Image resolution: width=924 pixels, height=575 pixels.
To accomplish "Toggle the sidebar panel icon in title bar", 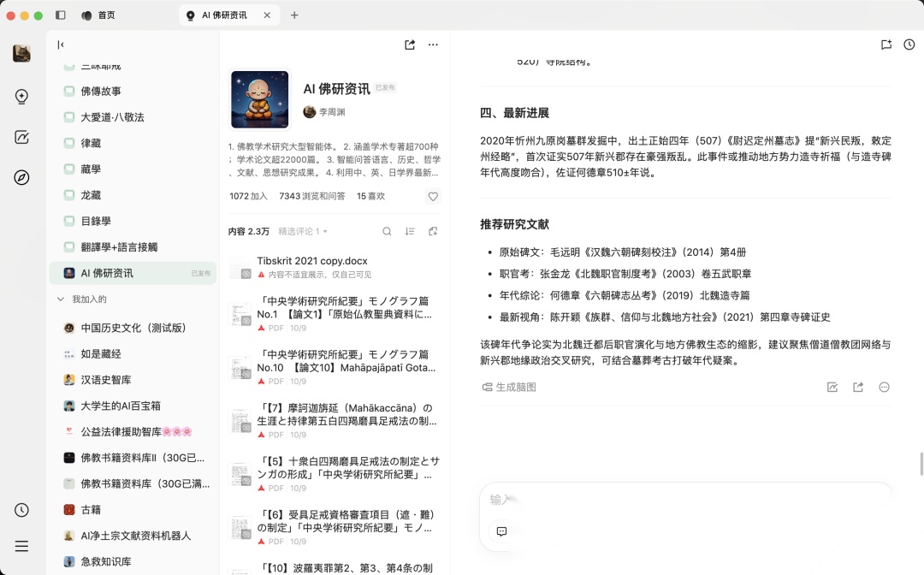I will click(60, 15).
